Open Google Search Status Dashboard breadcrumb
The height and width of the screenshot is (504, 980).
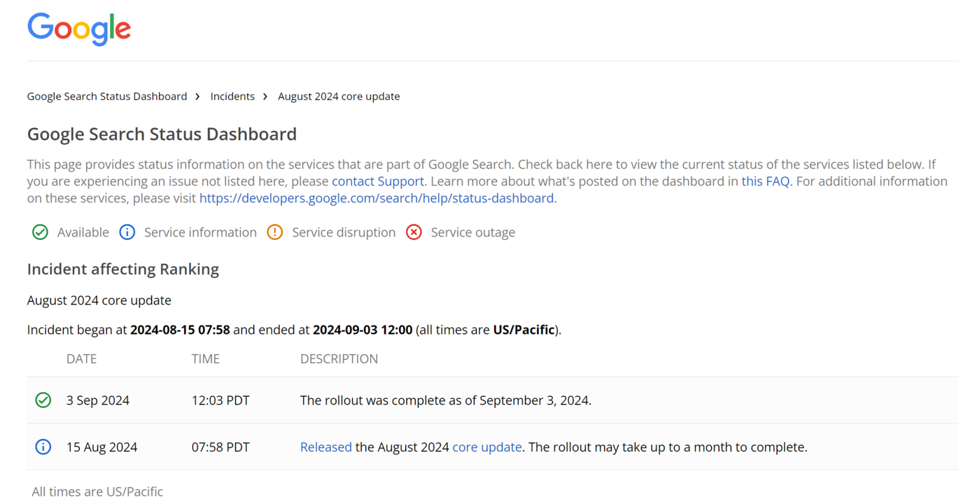107,97
